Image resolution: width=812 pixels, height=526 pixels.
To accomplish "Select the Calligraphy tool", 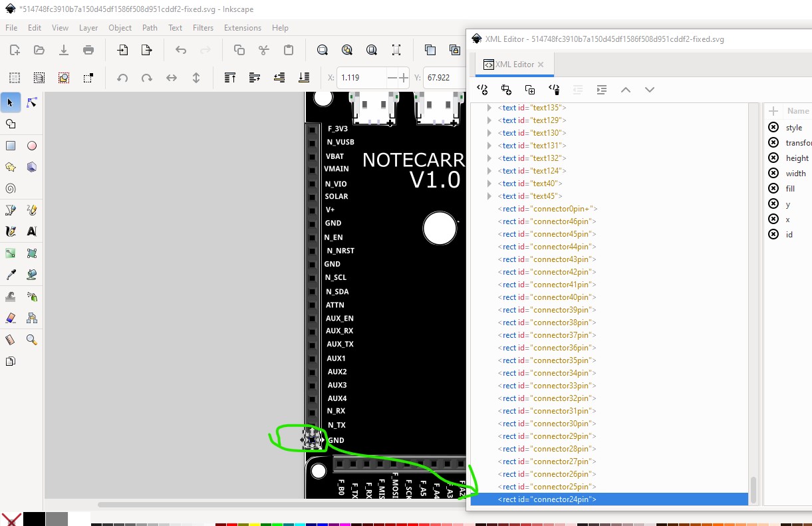I will click(10, 231).
